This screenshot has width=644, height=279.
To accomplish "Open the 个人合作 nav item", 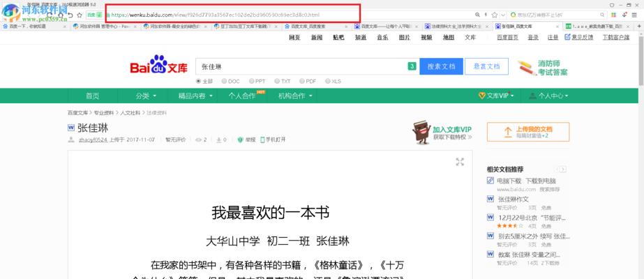I will (x=242, y=96).
